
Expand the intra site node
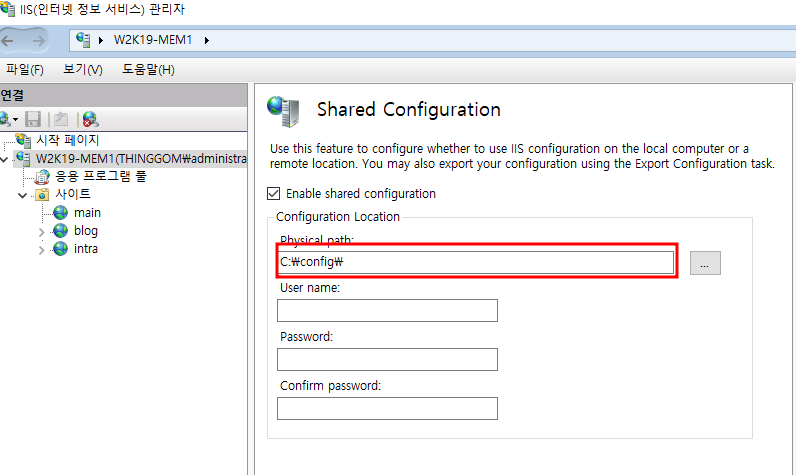41,250
